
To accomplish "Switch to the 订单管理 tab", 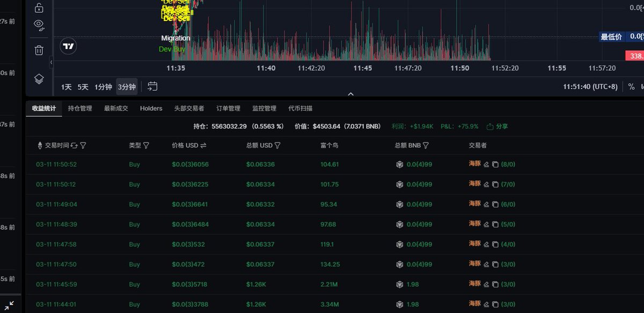I will (x=228, y=108).
